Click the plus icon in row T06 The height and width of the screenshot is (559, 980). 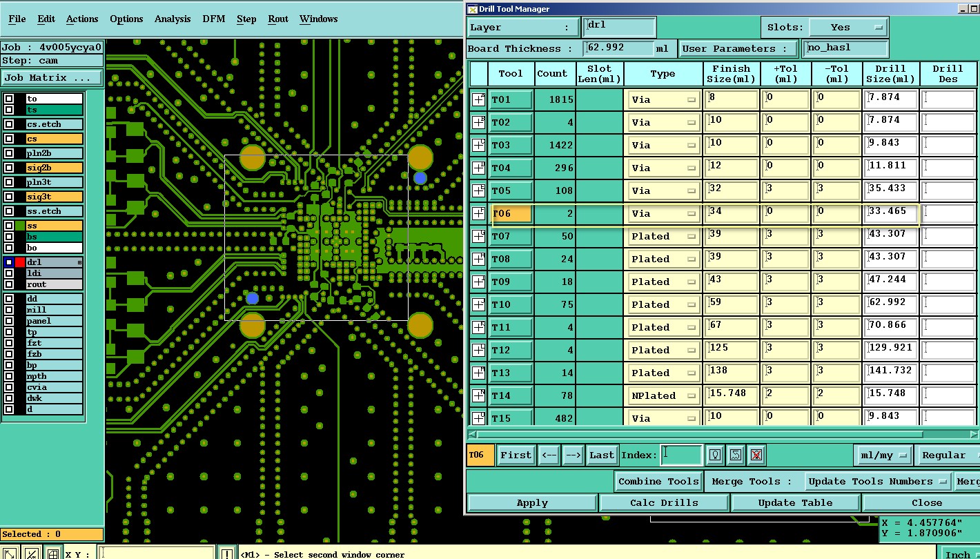coord(478,213)
